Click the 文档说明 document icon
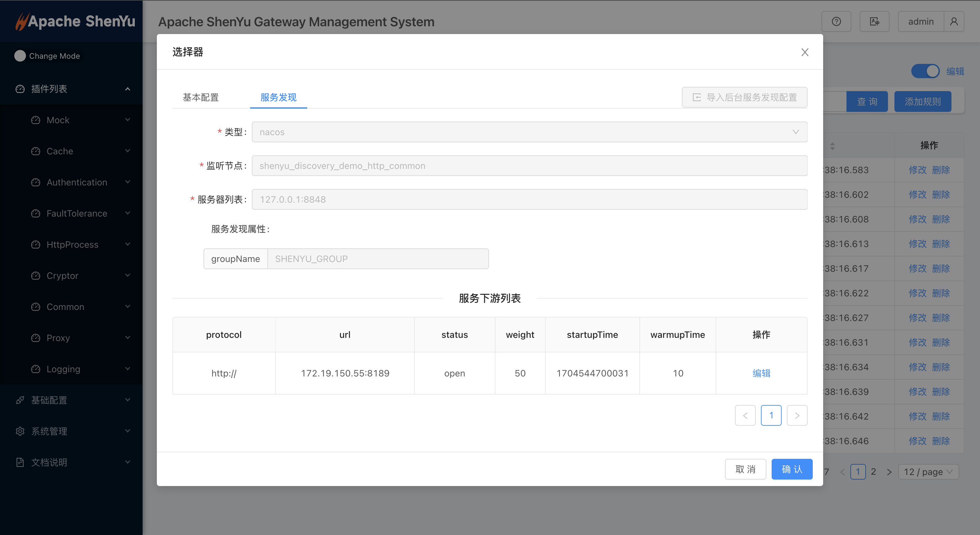Image resolution: width=980 pixels, height=535 pixels. (x=20, y=462)
